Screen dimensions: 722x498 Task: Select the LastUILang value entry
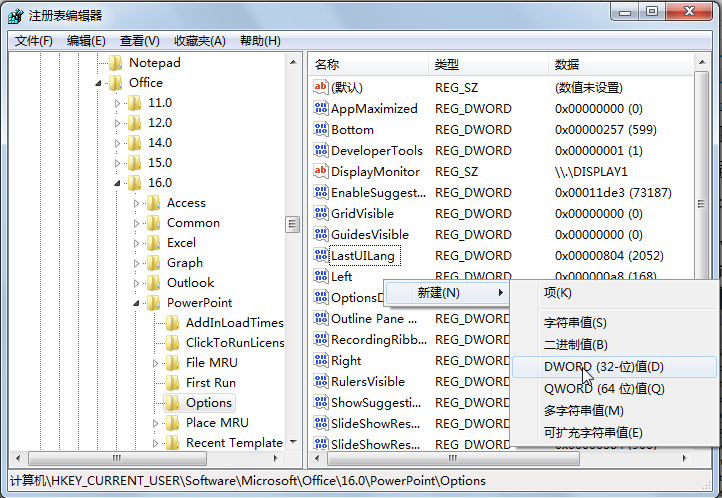tap(363, 255)
